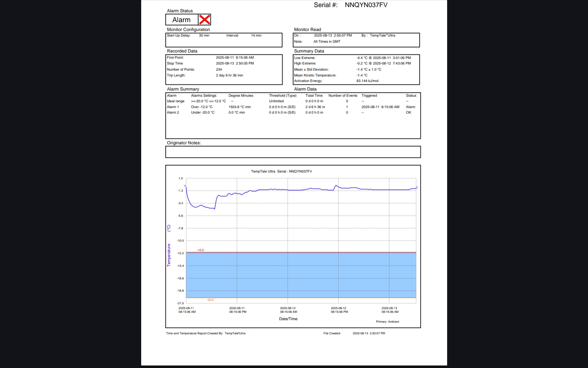The width and height of the screenshot is (588, 368).
Task: Click the chart title TempTale Ultra Serial
Action: point(281,171)
